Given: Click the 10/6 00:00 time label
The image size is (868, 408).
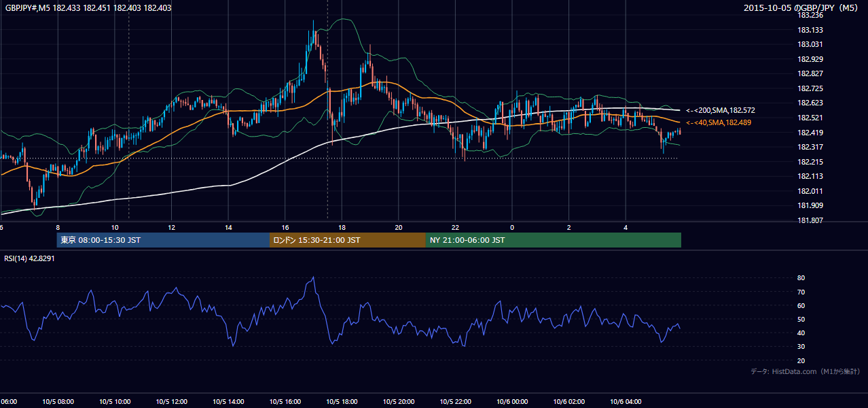Looking at the screenshot, I should click(x=512, y=402).
